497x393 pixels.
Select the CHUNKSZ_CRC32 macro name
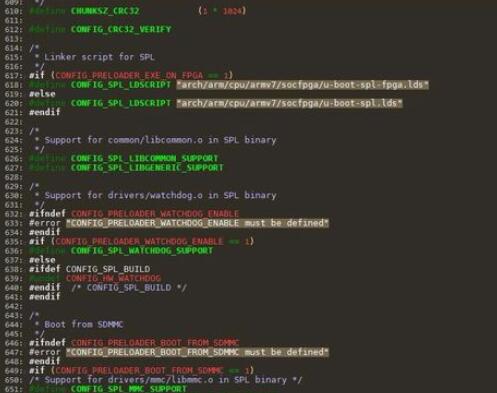coord(105,11)
